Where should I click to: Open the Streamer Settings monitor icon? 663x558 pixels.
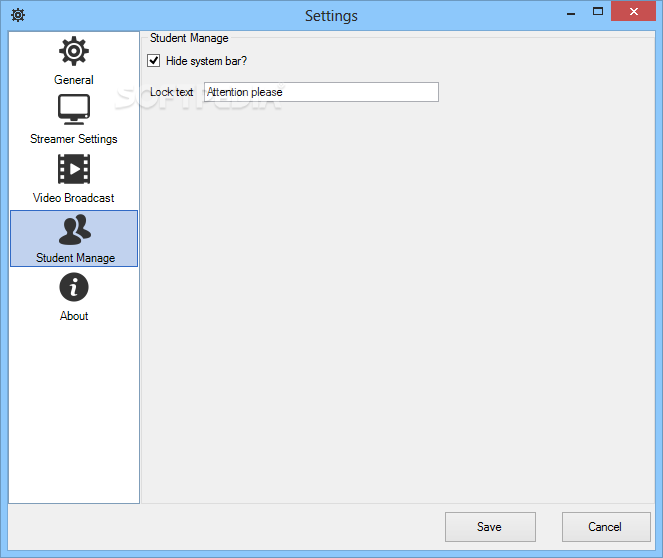(x=74, y=109)
